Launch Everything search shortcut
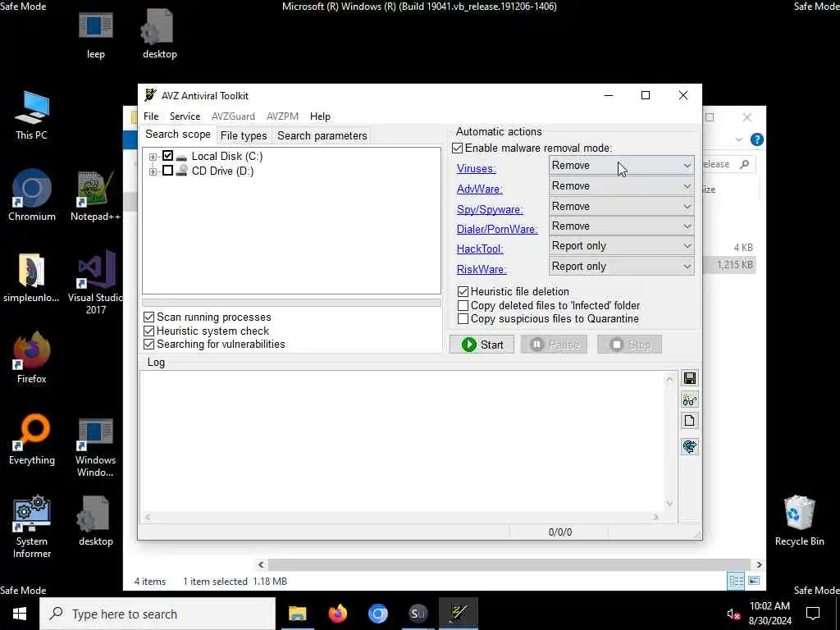The height and width of the screenshot is (630, 840). tap(32, 440)
